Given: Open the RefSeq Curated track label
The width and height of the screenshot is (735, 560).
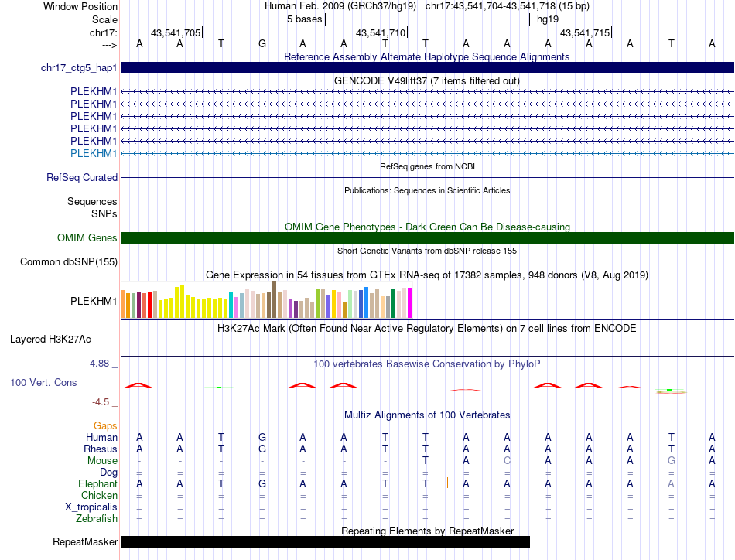Looking at the screenshot, I should point(82,177).
